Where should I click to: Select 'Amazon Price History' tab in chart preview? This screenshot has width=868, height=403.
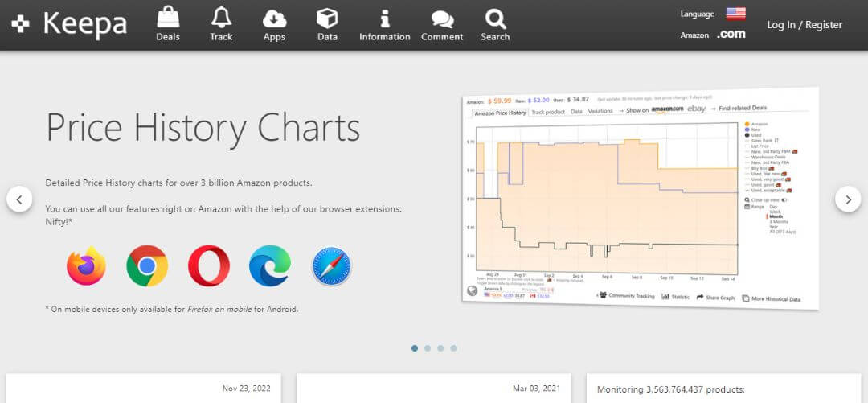pyautogui.click(x=500, y=113)
